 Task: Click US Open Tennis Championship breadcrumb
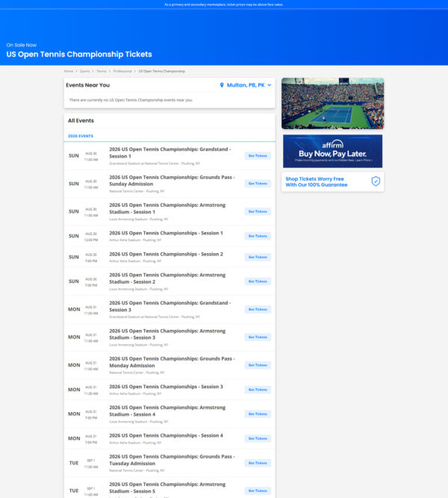pyautogui.click(x=162, y=71)
